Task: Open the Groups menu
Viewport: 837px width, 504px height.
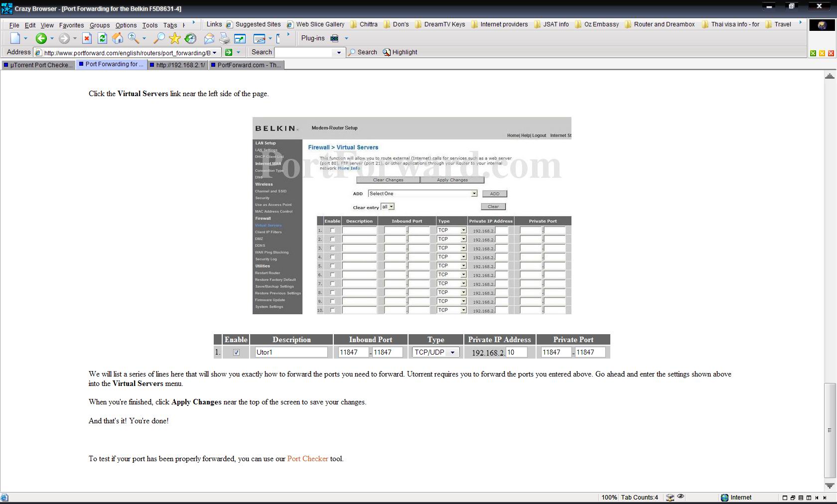Action: click(x=100, y=25)
